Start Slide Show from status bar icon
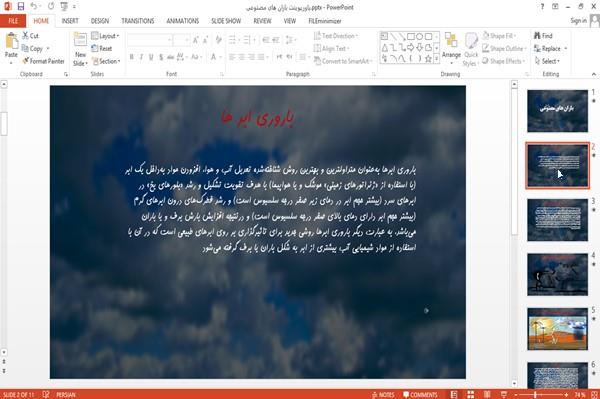The image size is (600, 399). click(x=504, y=395)
